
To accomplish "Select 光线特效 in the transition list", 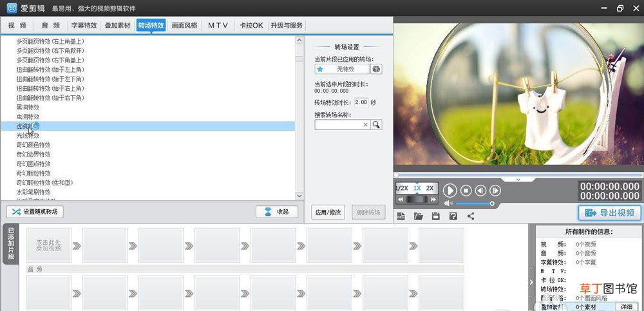I will [x=28, y=135].
